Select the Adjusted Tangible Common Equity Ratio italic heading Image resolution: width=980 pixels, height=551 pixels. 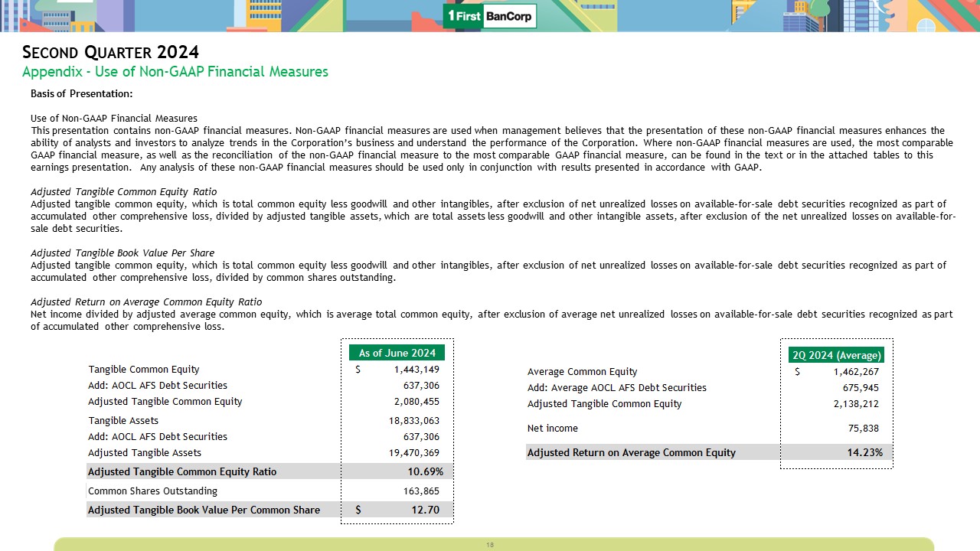[123, 192]
